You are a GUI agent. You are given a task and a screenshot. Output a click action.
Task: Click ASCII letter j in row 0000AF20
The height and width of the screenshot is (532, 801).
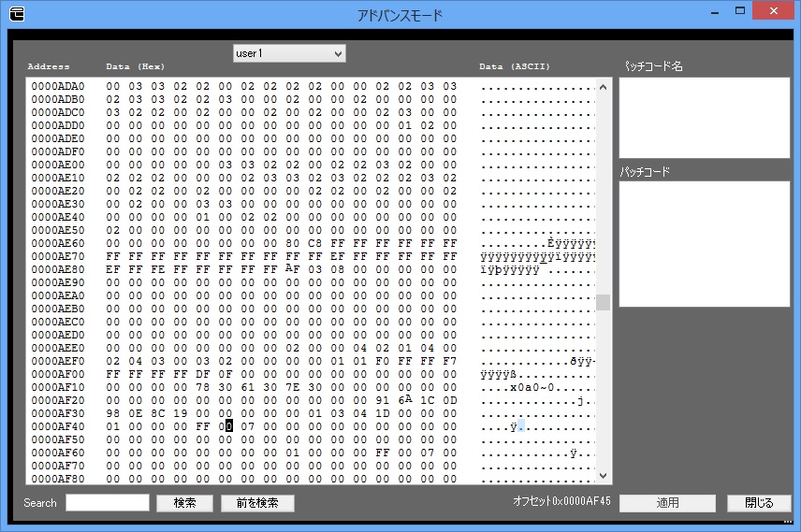pos(580,401)
